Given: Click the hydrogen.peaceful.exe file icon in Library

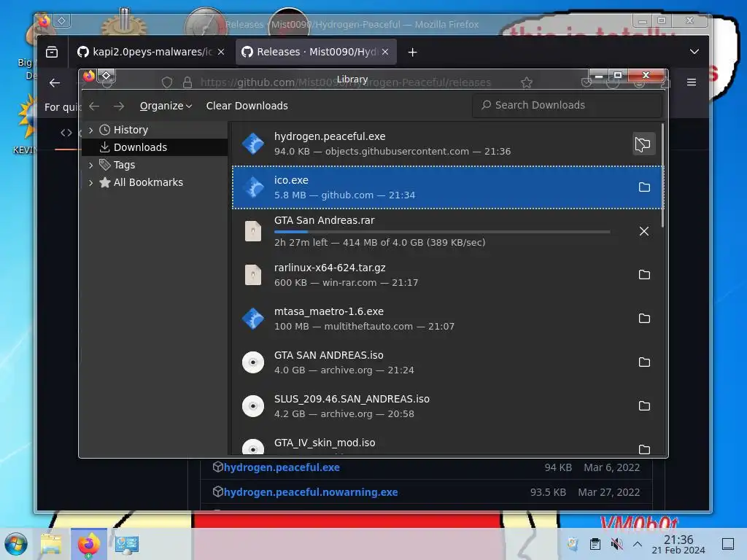Looking at the screenshot, I should [253, 144].
